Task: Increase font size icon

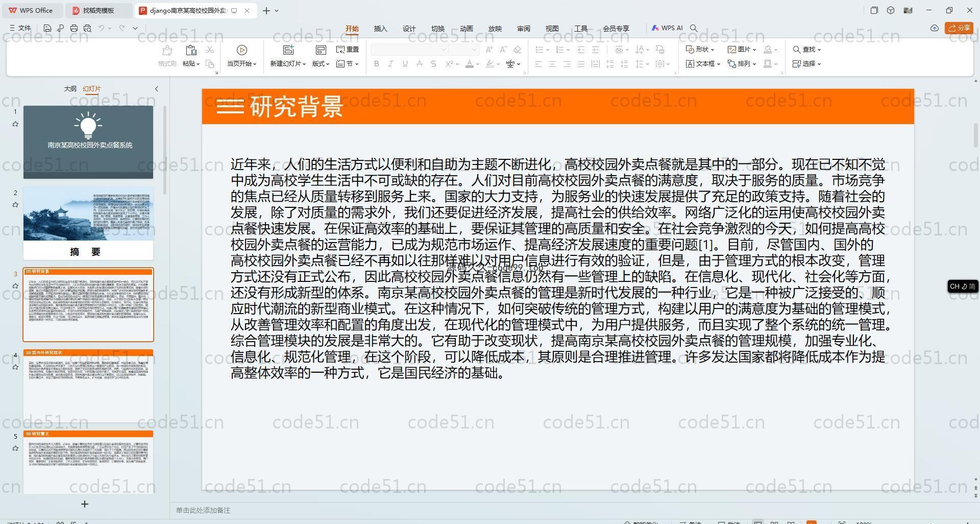Action: coord(489,50)
